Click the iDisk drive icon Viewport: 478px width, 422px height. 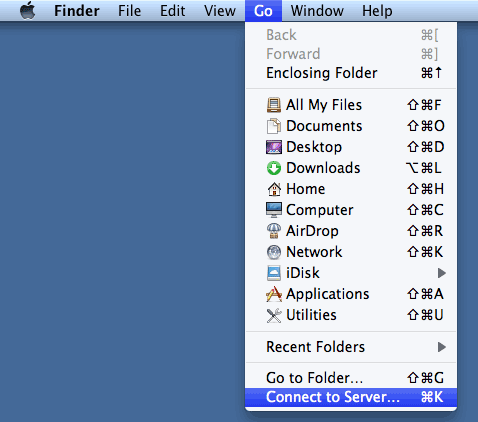[x=274, y=273]
